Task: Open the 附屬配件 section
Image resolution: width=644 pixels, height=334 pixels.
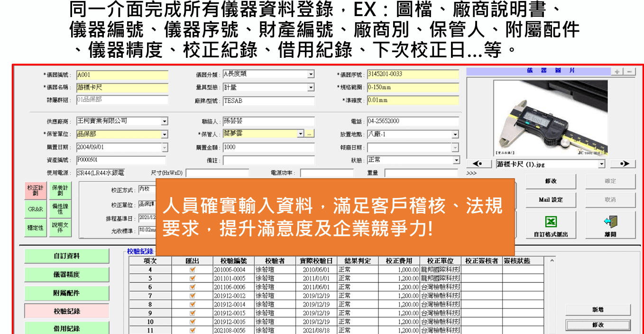Action: [x=66, y=293]
